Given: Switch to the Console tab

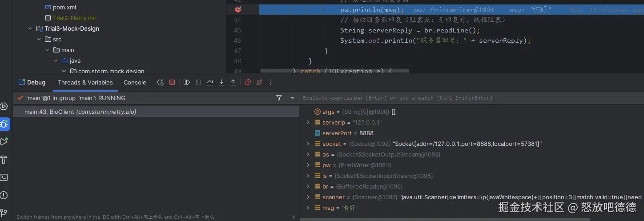Looking at the screenshot, I should (x=135, y=82).
